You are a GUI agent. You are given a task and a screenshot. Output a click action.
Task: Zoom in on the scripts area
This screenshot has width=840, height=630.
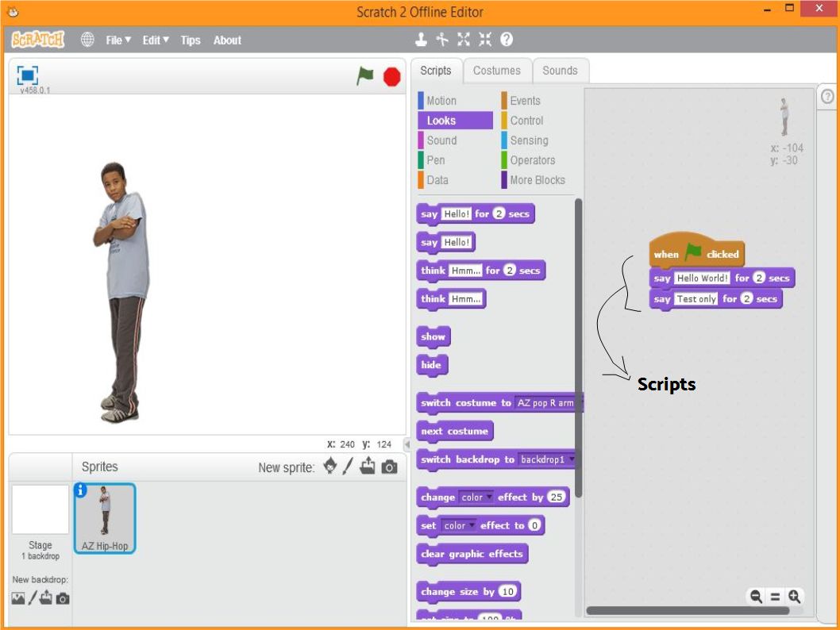tap(794, 596)
